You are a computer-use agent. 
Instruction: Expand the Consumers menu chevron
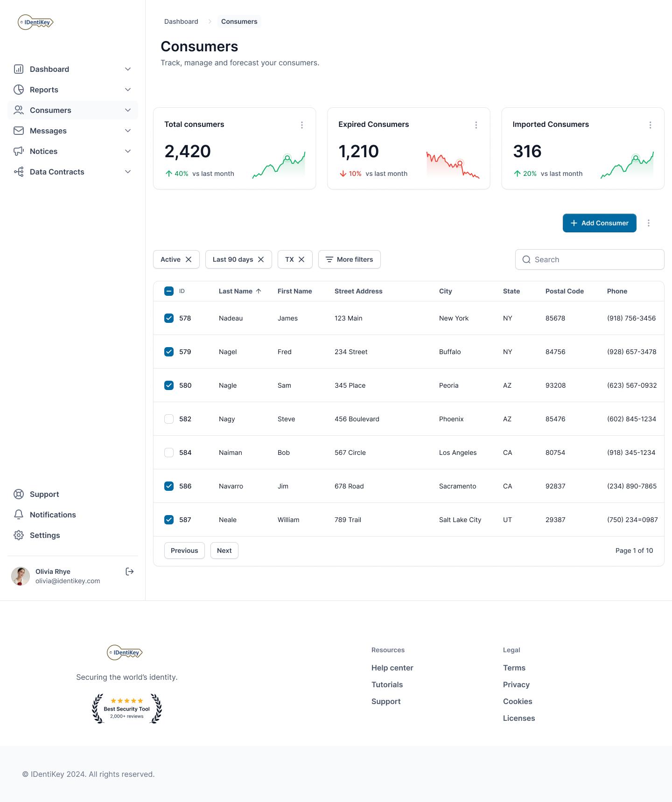pyautogui.click(x=128, y=110)
